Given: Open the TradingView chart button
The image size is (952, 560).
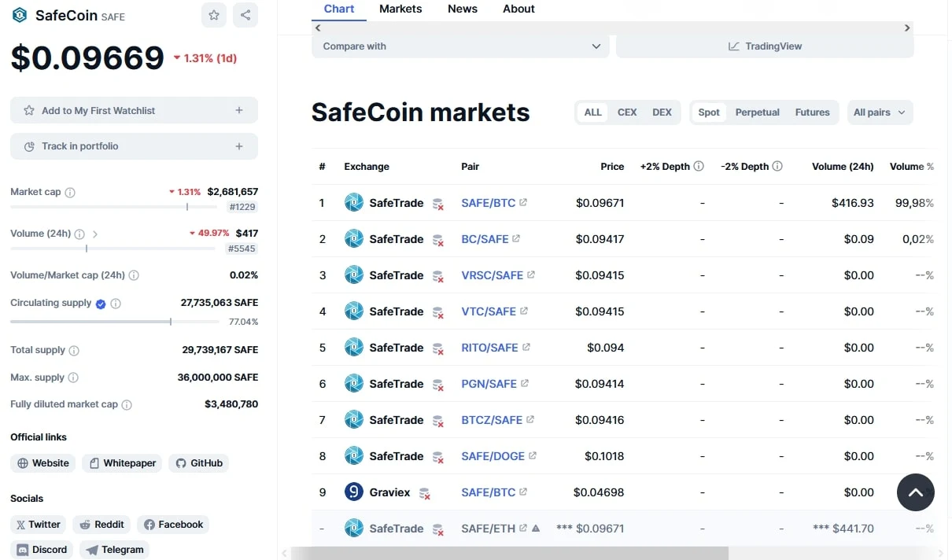Looking at the screenshot, I should [x=765, y=46].
